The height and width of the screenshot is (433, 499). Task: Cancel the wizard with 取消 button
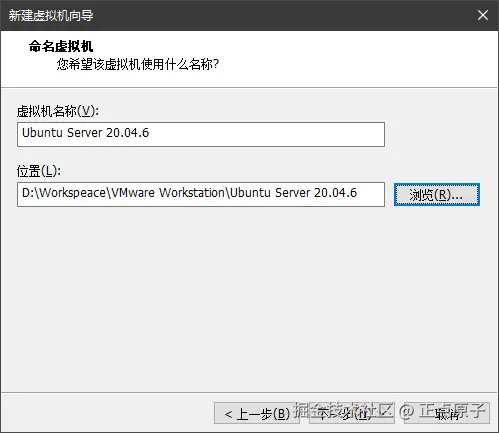point(447,413)
